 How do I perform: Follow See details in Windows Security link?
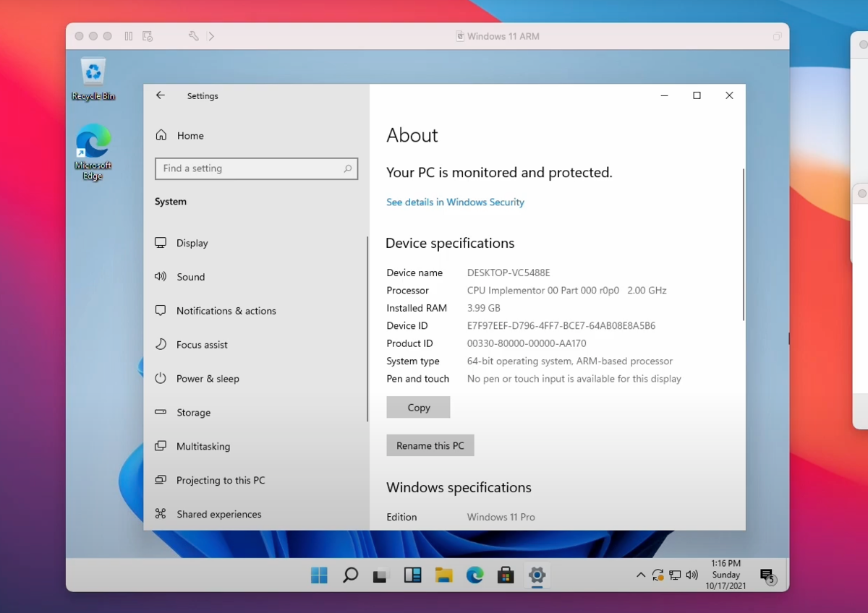pos(455,202)
